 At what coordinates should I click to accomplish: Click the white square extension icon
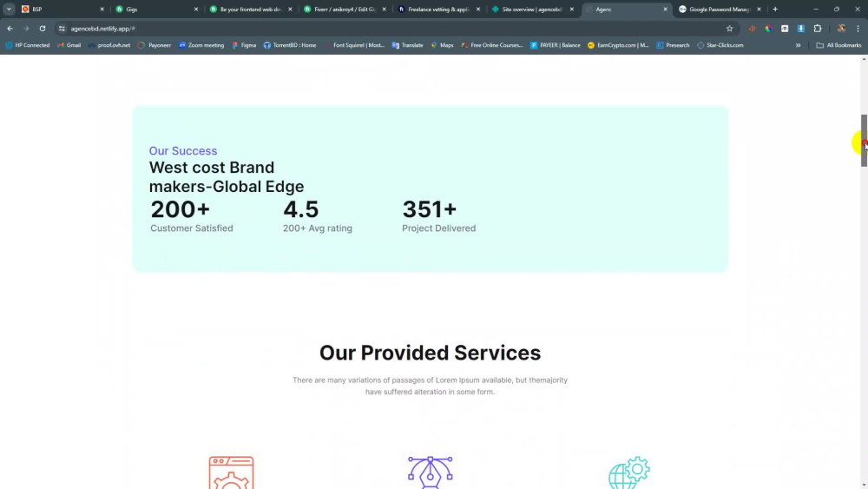785,29
